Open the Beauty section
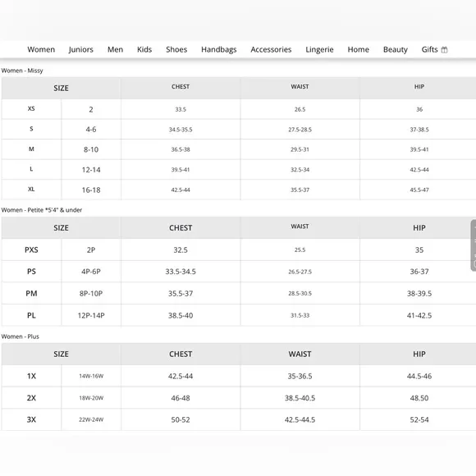Image resolution: width=476 pixels, height=476 pixels. coord(396,49)
